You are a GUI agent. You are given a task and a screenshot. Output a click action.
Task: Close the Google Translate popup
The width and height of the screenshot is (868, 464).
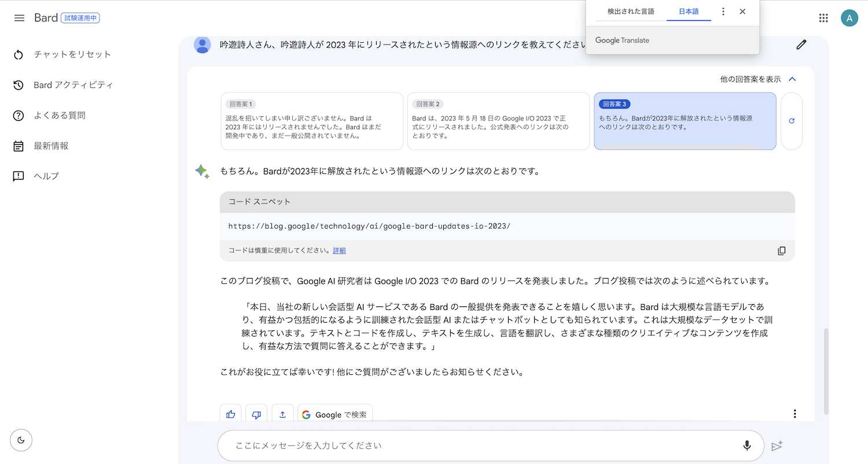(742, 11)
